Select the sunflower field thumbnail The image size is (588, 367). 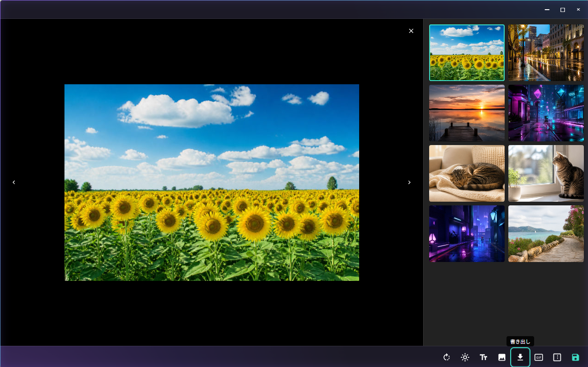[467, 52]
